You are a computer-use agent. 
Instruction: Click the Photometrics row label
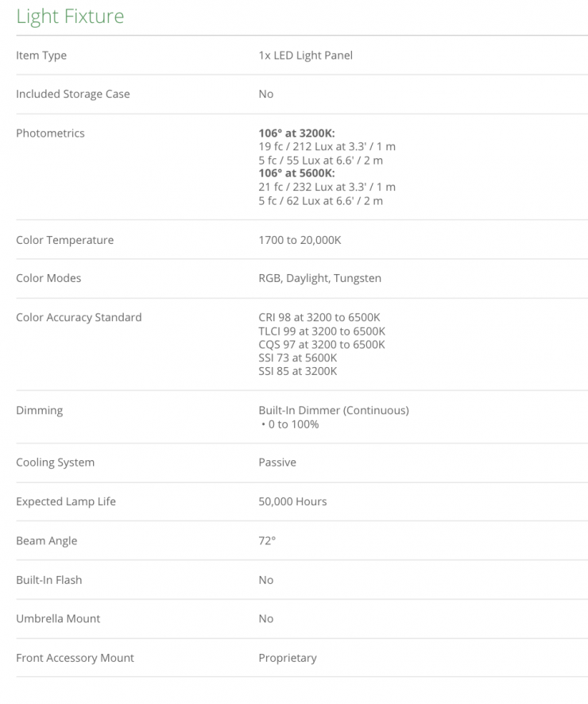[50, 133]
